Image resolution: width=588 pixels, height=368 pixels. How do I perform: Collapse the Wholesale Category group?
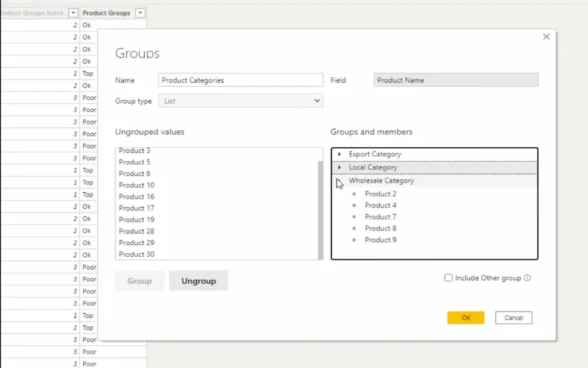pos(339,180)
